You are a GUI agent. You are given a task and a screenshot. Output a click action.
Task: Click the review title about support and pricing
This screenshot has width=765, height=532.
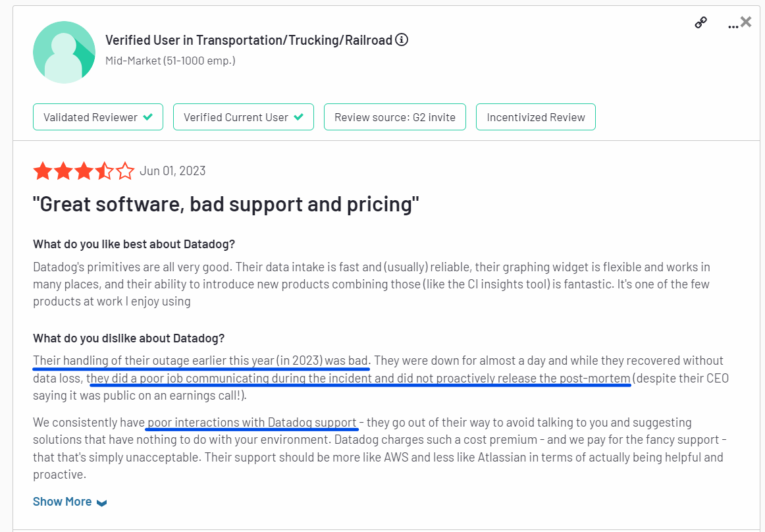[x=226, y=205]
